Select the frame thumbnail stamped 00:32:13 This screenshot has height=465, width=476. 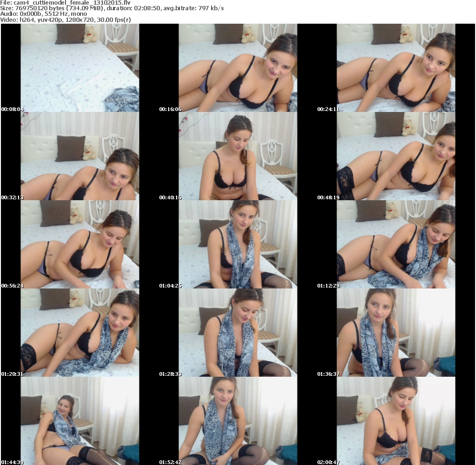click(x=80, y=156)
